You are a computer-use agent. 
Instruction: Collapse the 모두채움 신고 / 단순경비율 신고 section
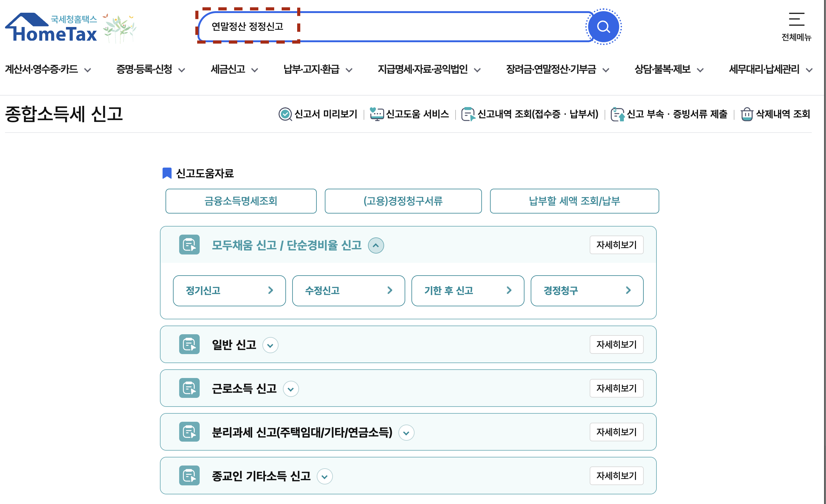[376, 245]
